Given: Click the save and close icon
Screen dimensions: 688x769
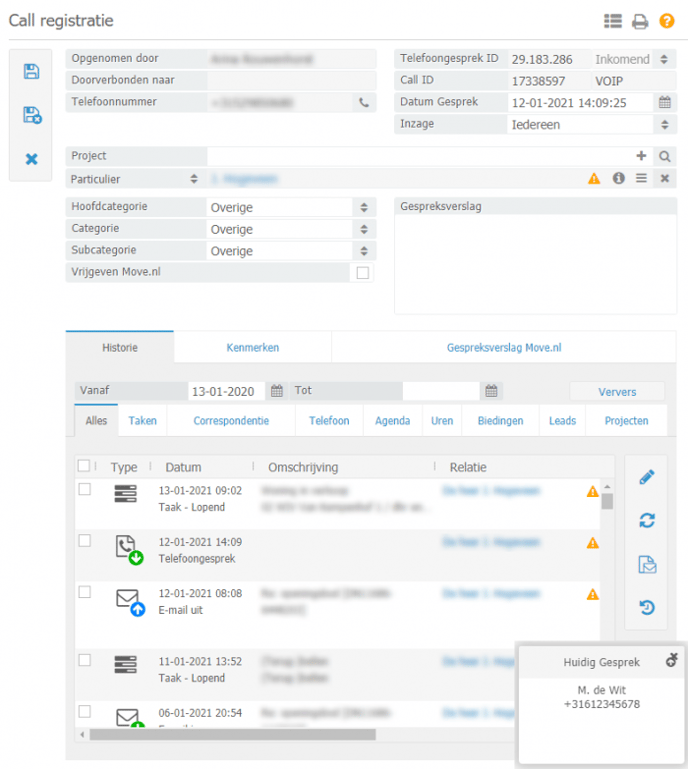Looking at the screenshot, I should pos(32,115).
